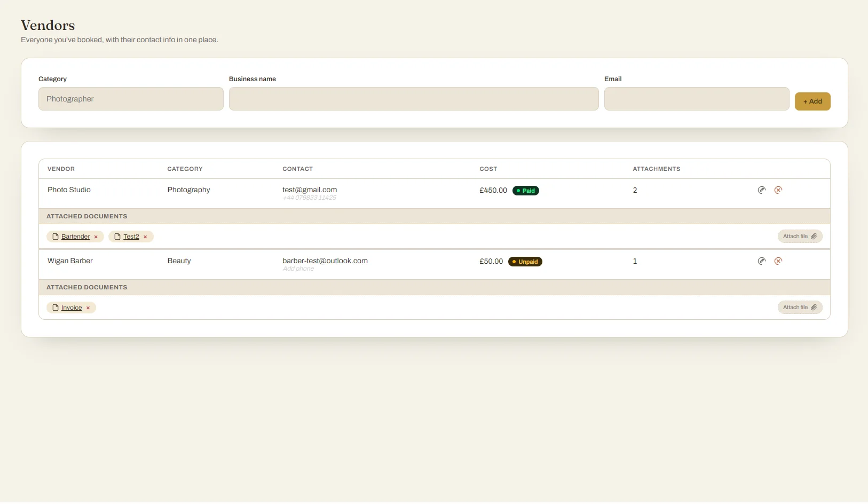
Task: Remove the Test2 attachment
Action: pyautogui.click(x=145, y=237)
